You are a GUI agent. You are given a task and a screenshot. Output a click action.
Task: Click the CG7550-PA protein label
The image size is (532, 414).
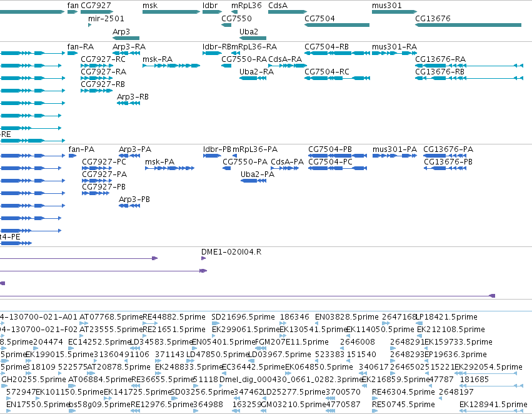pos(245,162)
